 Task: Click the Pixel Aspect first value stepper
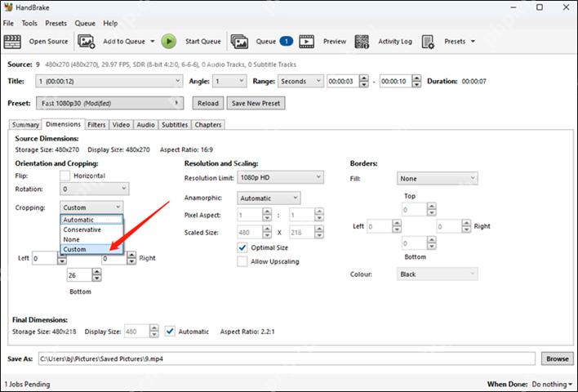pos(267,215)
